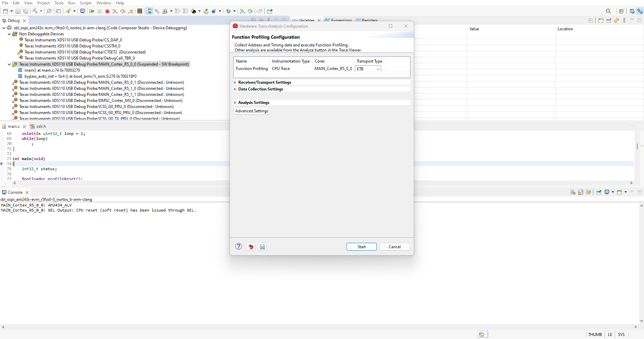Click the Resume (play) debug icon
This screenshot has width=644, height=339.
[92, 11]
